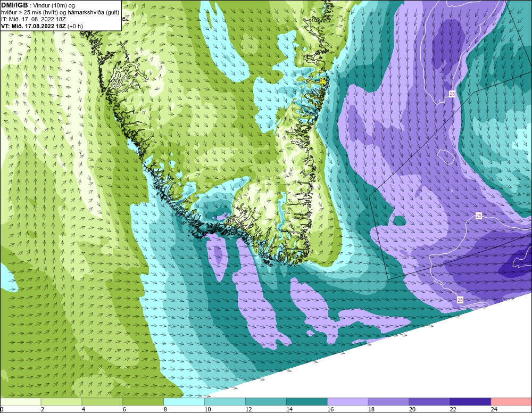Click the 6-8 m/s olive green legend swatch

coord(143,402)
